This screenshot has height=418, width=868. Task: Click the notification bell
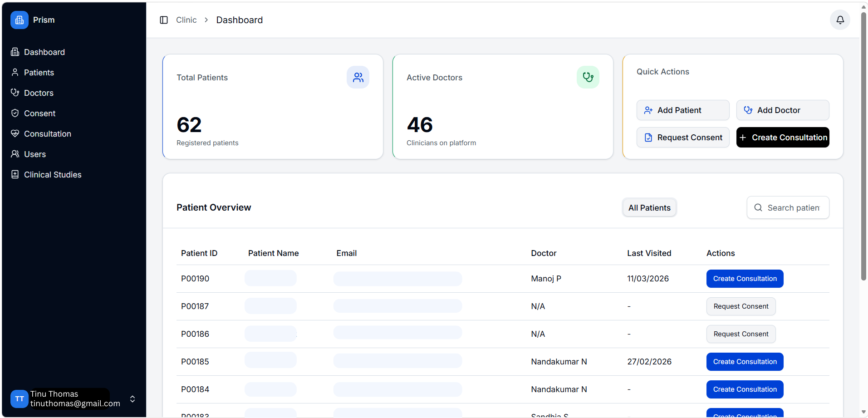coord(839,20)
